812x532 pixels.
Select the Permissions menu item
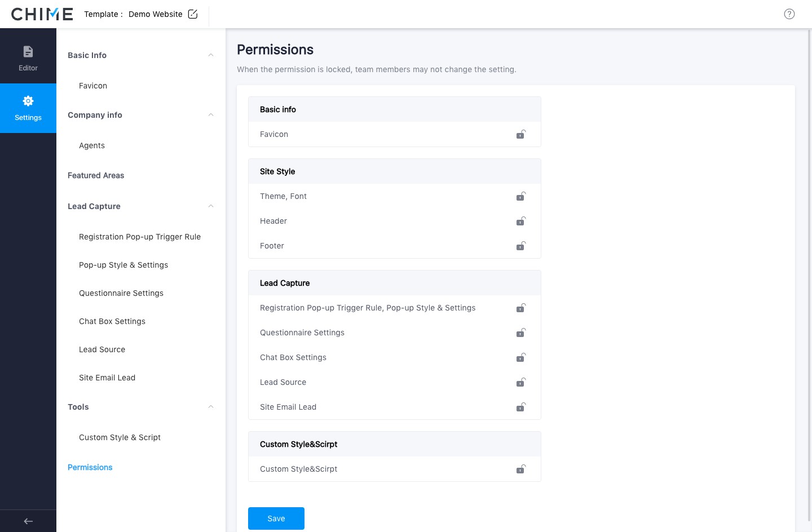(x=90, y=467)
